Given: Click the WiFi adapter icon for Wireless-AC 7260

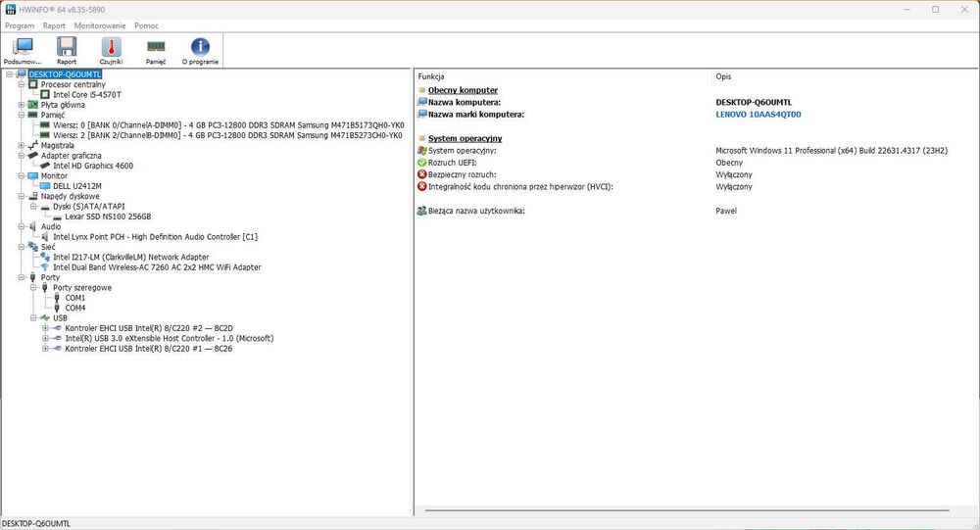Looking at the screenshot, I should (45, 266).
